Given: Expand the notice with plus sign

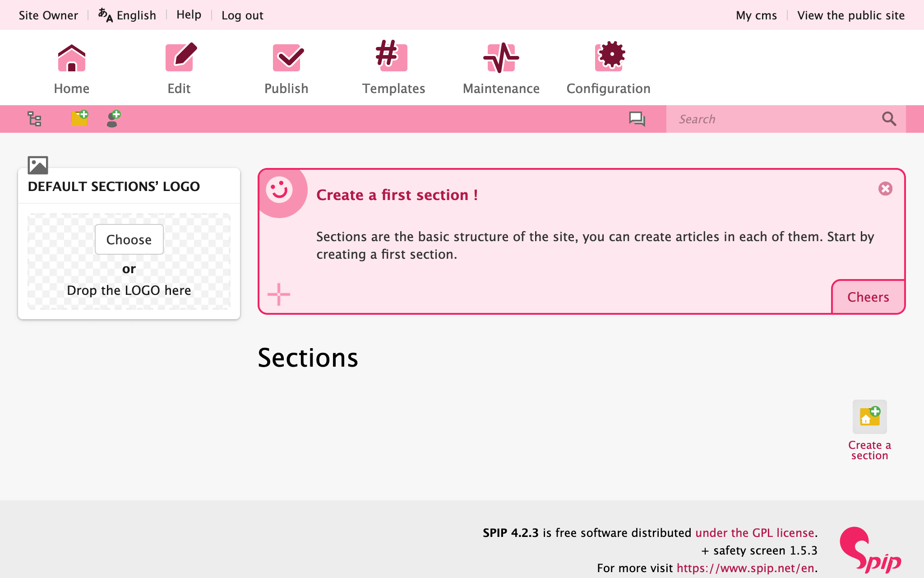Looking at the screenshot, I should [279, 294].
